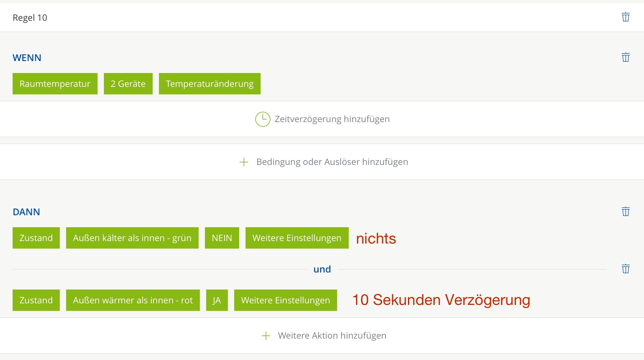Click trash icon in the DANN section
The height and width of the screenshot is (360, 644).
click(625, 211)
